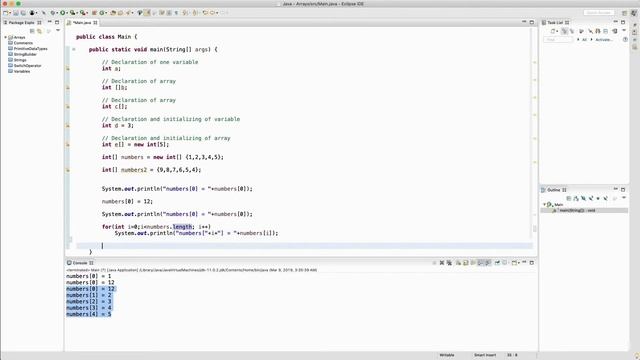Click the New Java Class toolbar icon

click(x=102, y=13)
